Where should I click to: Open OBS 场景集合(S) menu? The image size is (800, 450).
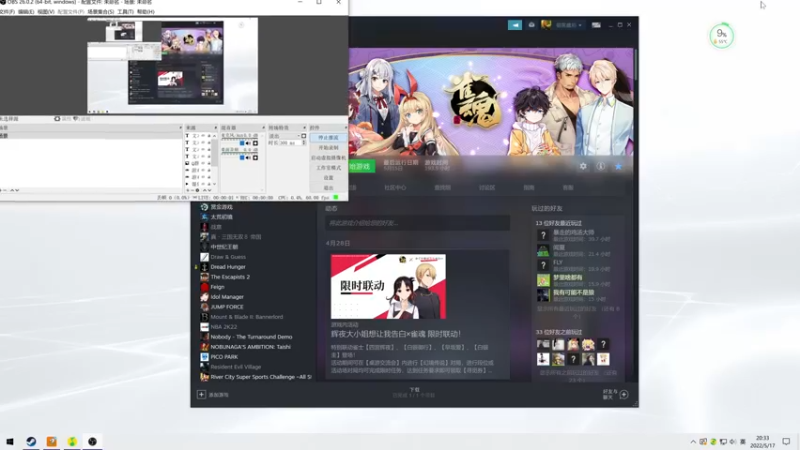(x=101, y=11)
